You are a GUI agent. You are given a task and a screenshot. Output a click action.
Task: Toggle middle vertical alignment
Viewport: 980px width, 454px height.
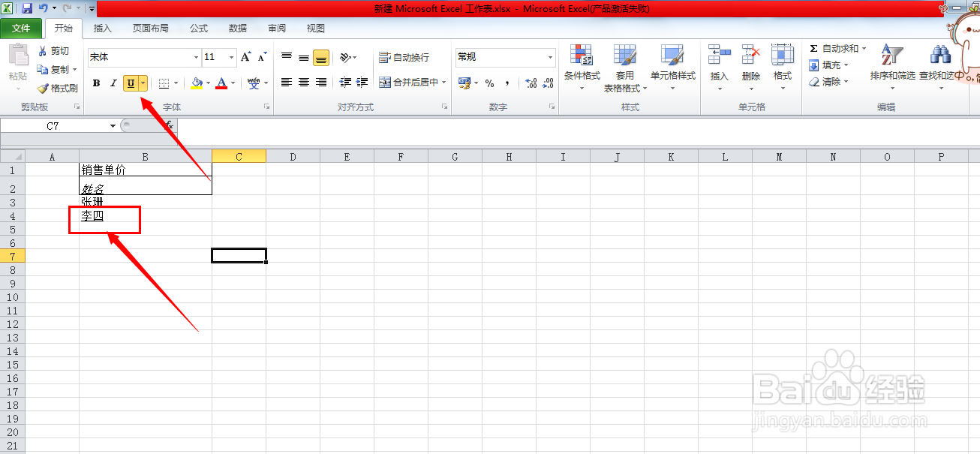pos(304,57)
